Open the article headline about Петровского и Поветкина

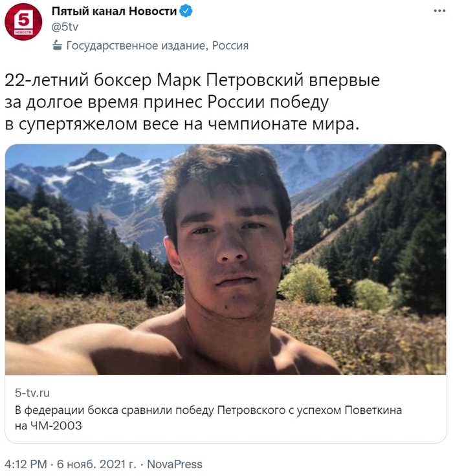(208, 418)
